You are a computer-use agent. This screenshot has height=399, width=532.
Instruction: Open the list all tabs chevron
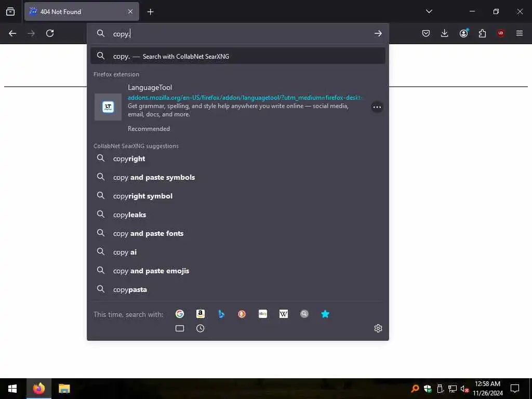tap(429, 11)
